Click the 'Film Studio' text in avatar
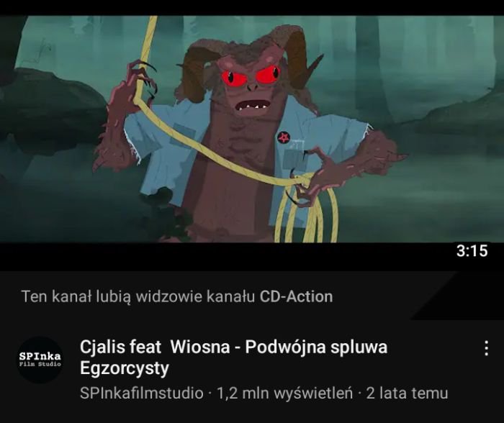Screen dimensions: 504x423 [x=40, y=364]
